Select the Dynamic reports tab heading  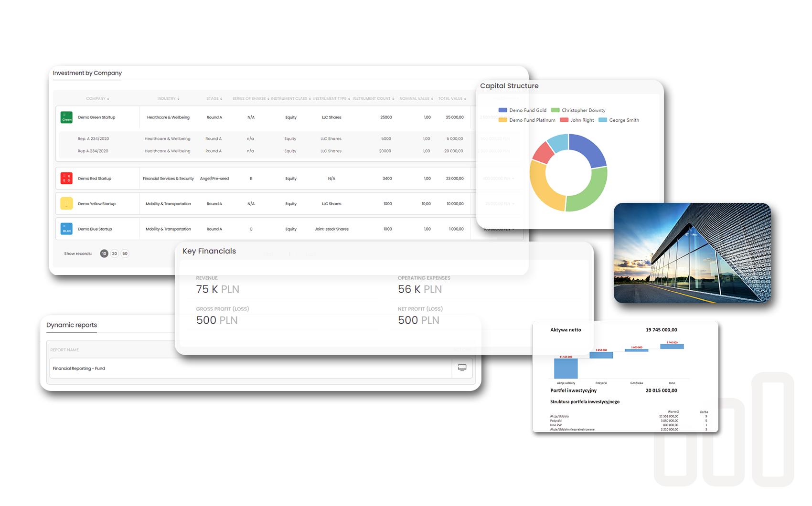pos(72,325)
